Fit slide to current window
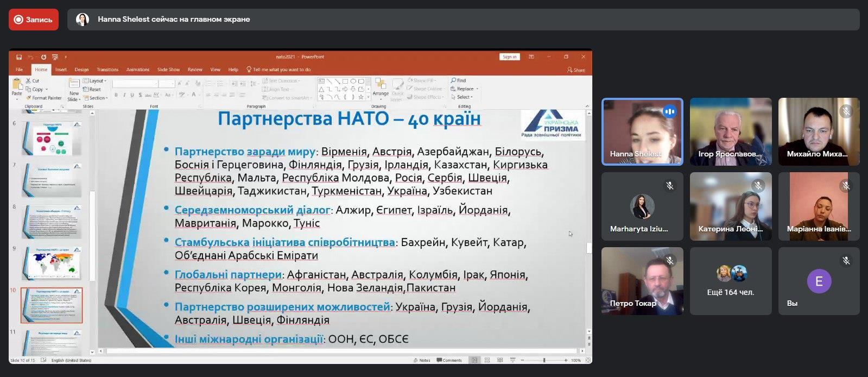868x377 pixels. tap(587, 360)
